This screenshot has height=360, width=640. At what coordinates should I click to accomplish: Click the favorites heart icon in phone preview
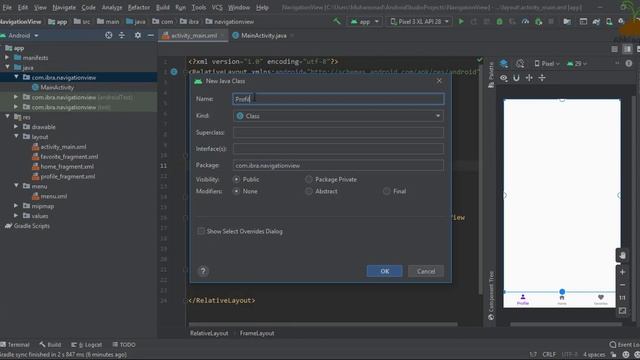pos(600,299)
